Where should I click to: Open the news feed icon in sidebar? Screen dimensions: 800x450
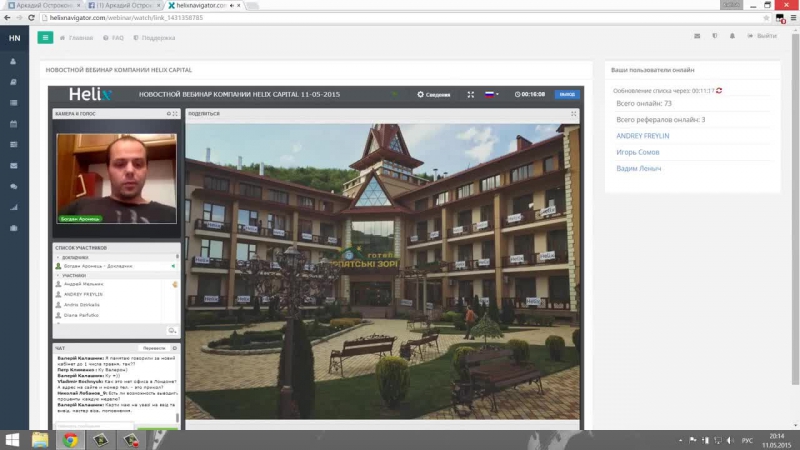pos(14,145)
